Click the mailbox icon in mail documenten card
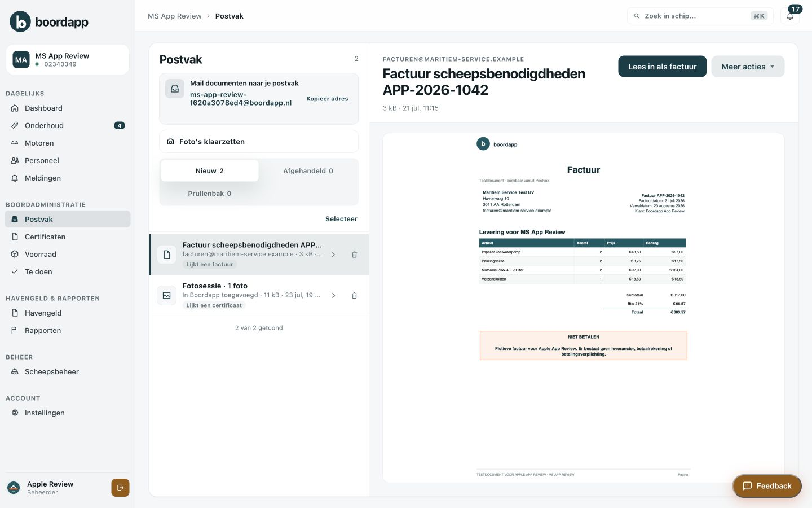 (x=175, y=89)
